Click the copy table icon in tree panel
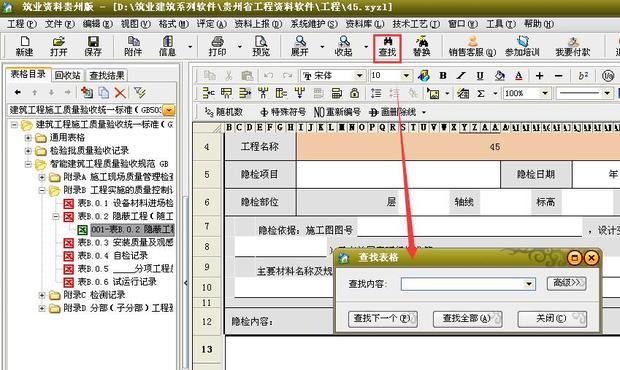 point(104,92)
